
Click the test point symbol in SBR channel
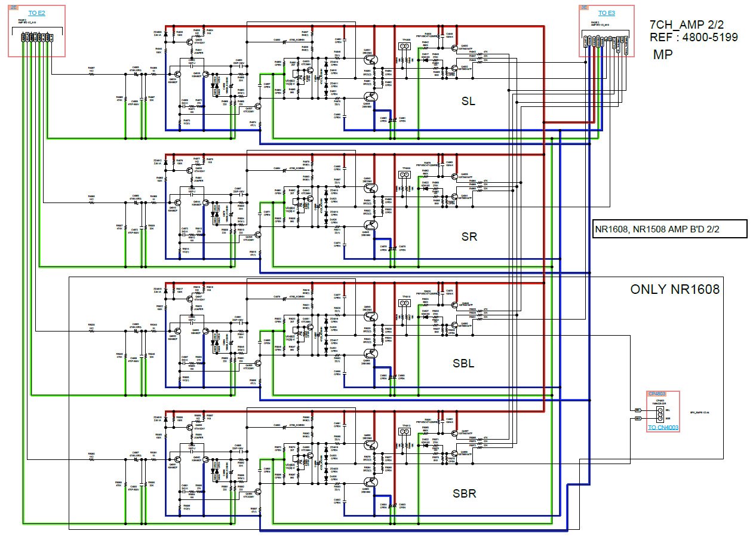click(x=406, y=432)
